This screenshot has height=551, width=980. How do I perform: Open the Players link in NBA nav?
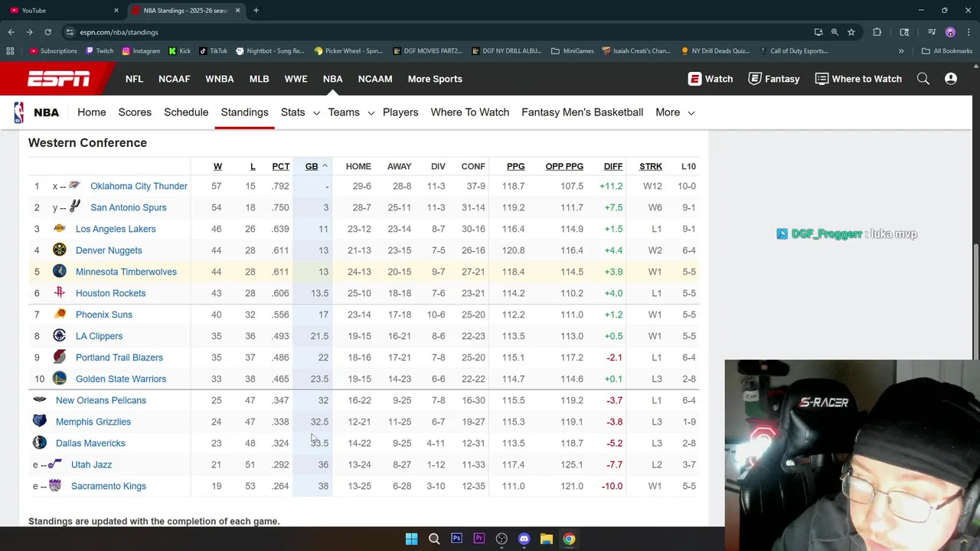(400, 112)
